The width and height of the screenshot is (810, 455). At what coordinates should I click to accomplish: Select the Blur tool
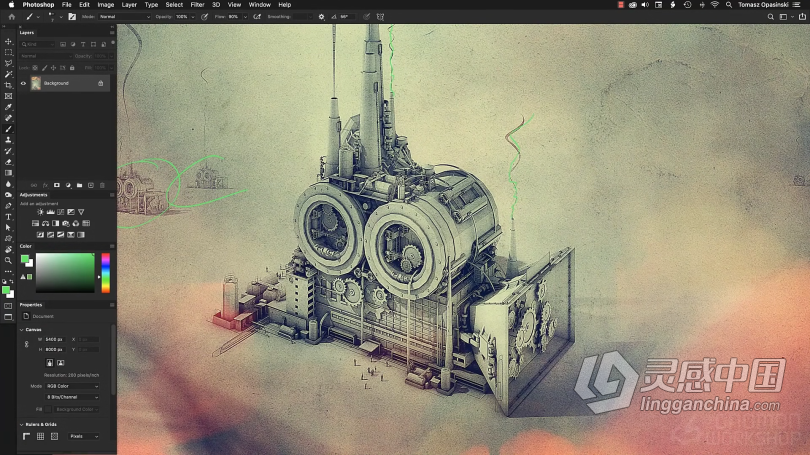click(x=8, y=184)
